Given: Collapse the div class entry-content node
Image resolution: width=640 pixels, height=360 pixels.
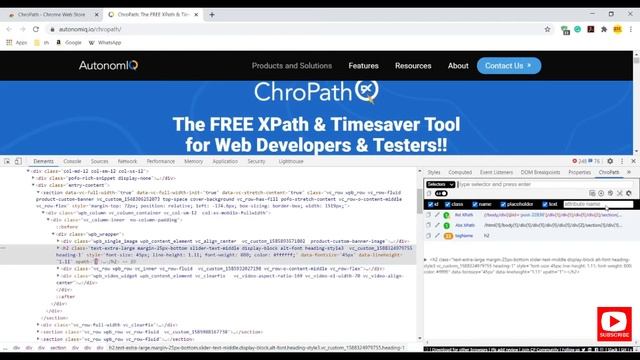Looking at the screenshot, I should coord(33,185).
